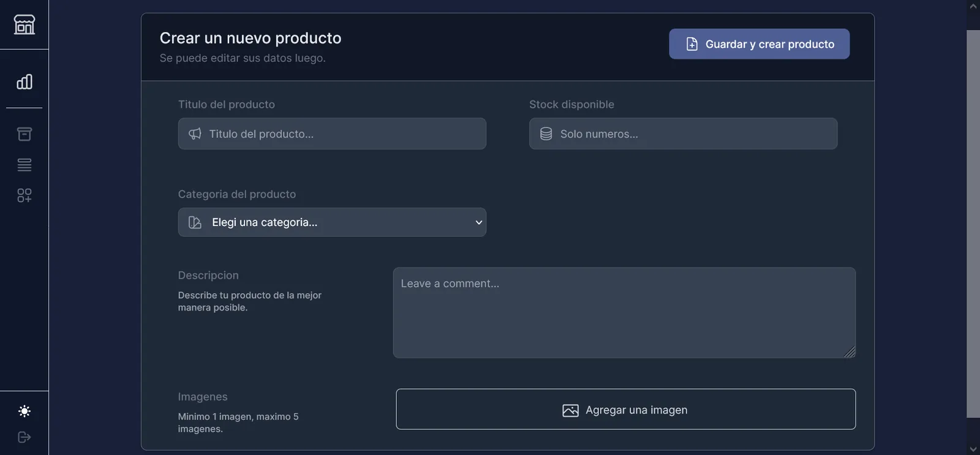980x455 pixels.
Task: Click Agregar una imagen button
Action: click(625, 409)
